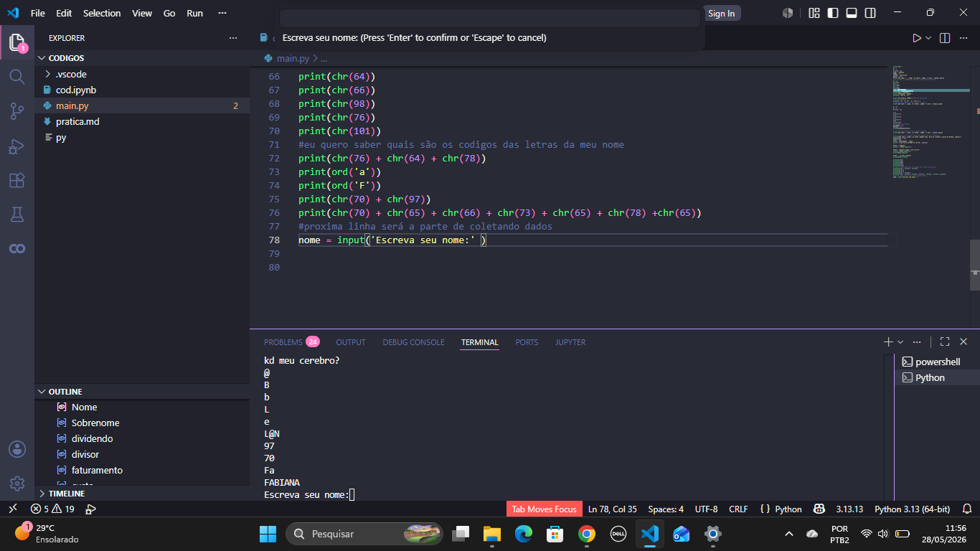The height and width of the screenshot is (551, 980).
Task: Toggle the primary side bar visibility
Action: click(833, 13)
